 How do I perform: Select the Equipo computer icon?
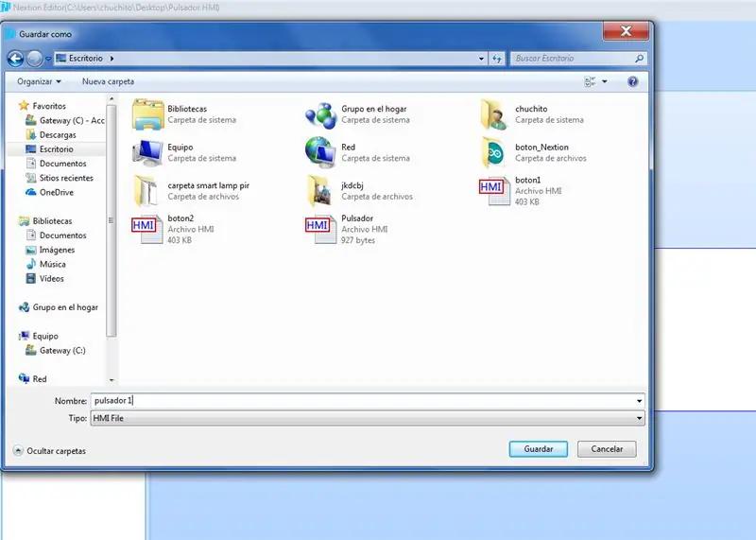[148, 152]
